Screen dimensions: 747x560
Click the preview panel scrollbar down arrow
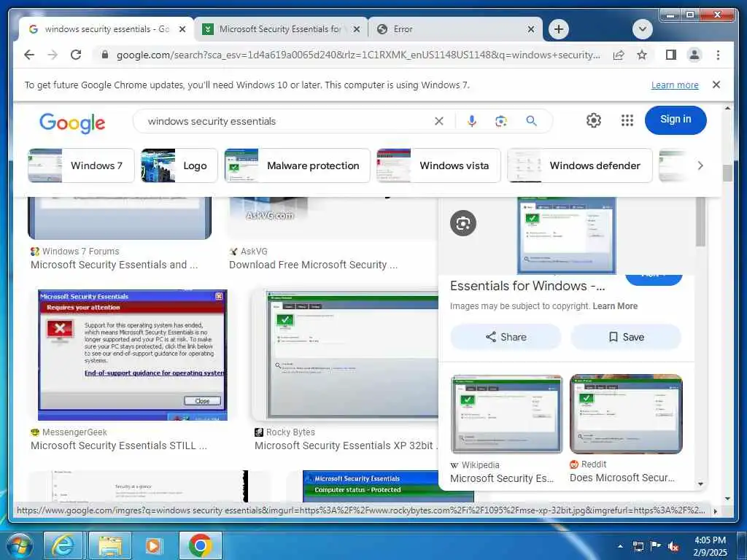pos(700,484)
